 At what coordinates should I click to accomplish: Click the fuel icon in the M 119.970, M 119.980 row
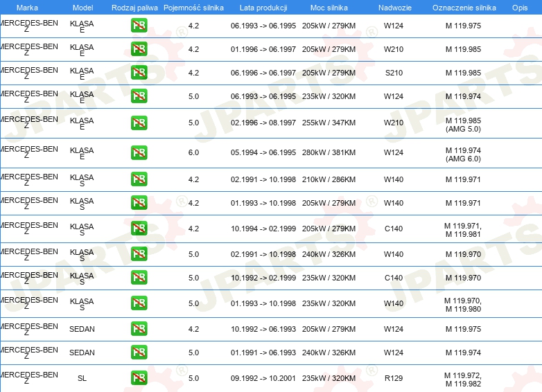(139, 303)
